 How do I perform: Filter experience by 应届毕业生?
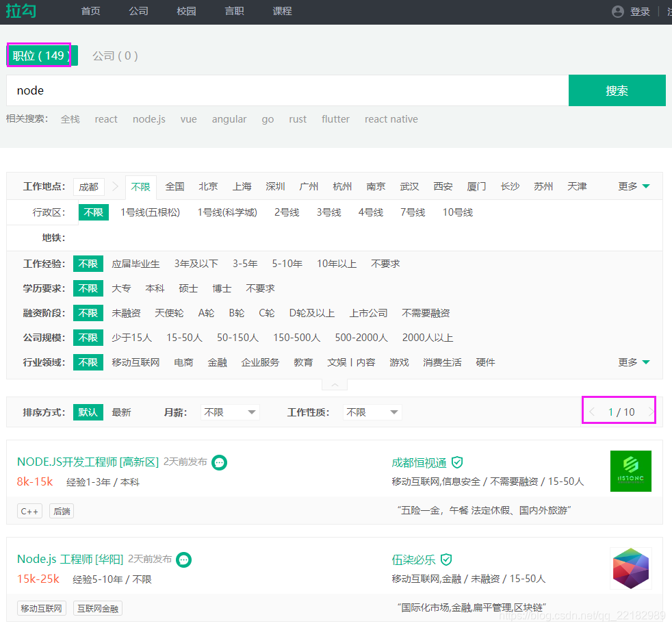135,264
